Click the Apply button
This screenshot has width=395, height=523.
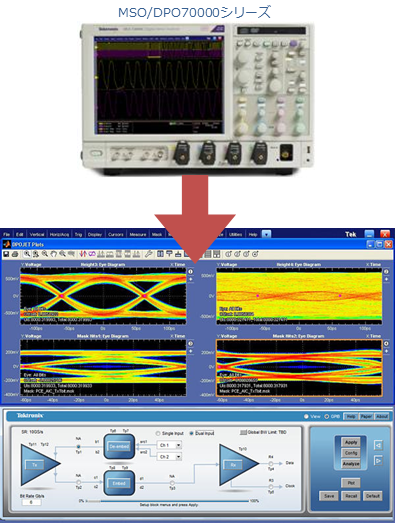[x=351, y=442]
